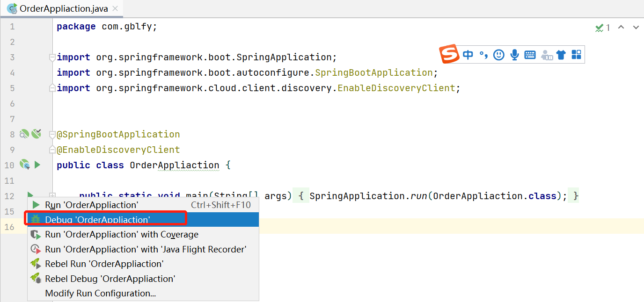The height and width of the screenshot is (302, 644).
Task: Click SpringApplication.run call on line 12
Action: coord(367,196)
